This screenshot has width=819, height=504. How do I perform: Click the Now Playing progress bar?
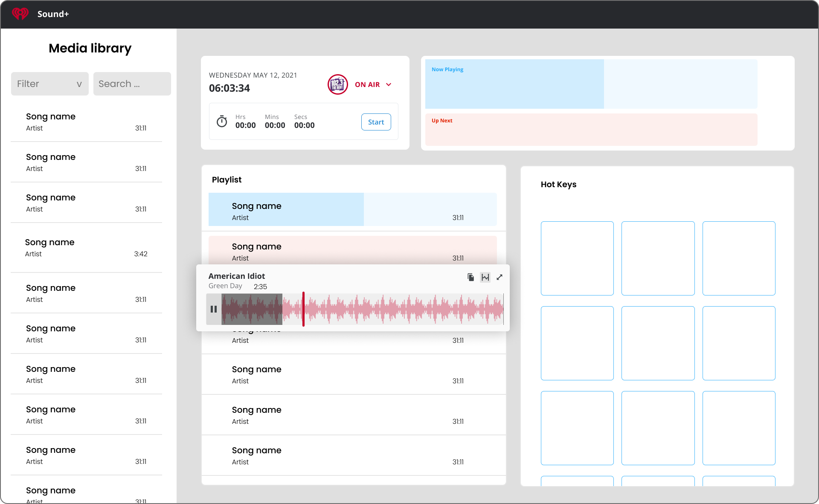[591, 84]
